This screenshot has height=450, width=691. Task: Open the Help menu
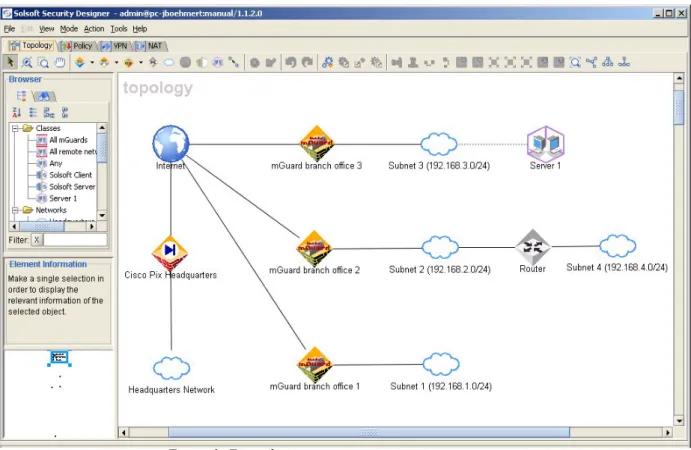(140, 29)
